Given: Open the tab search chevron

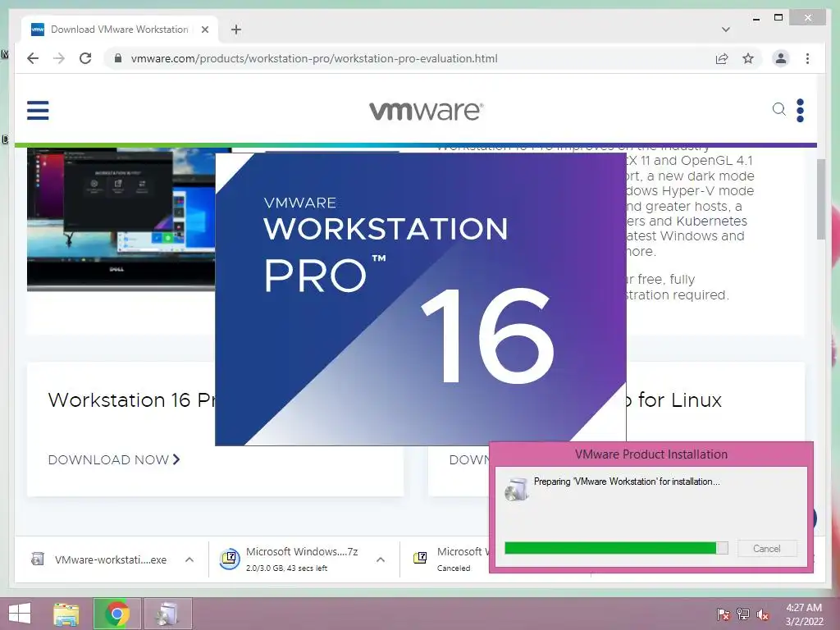Looking at the screenshot, I should (x=725, y=30).
